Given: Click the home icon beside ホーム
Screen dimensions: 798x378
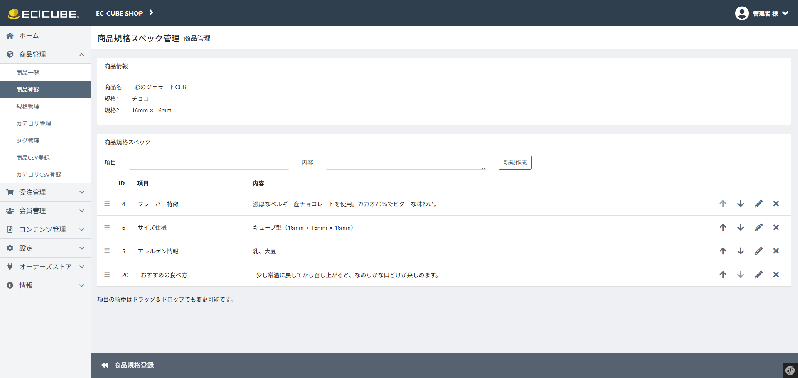Looking at the screenshot, I should [10, 36].
